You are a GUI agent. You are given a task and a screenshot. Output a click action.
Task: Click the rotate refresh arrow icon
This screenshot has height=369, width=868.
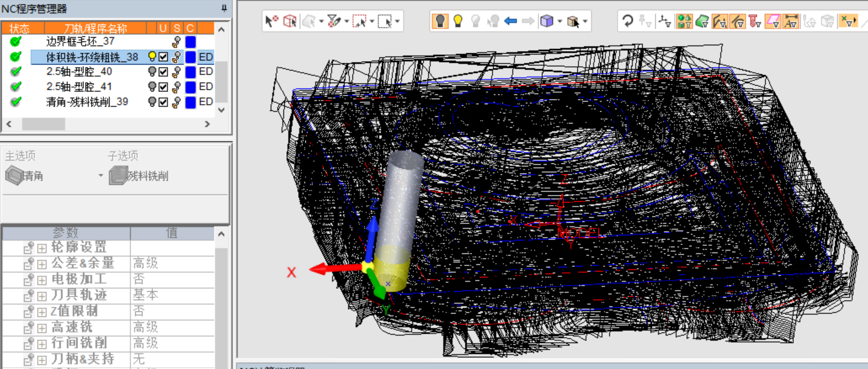coord(628,21)
